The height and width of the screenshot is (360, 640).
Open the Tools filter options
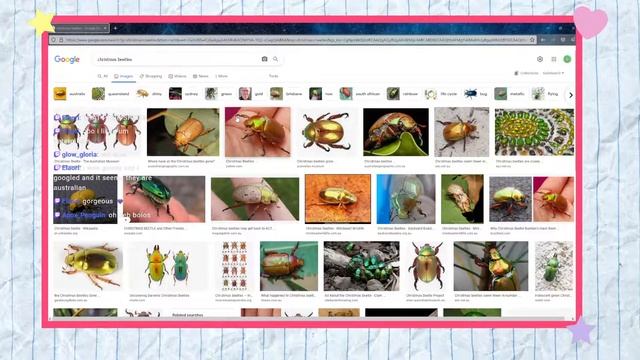pyautogui.click(x=273, y=76)
